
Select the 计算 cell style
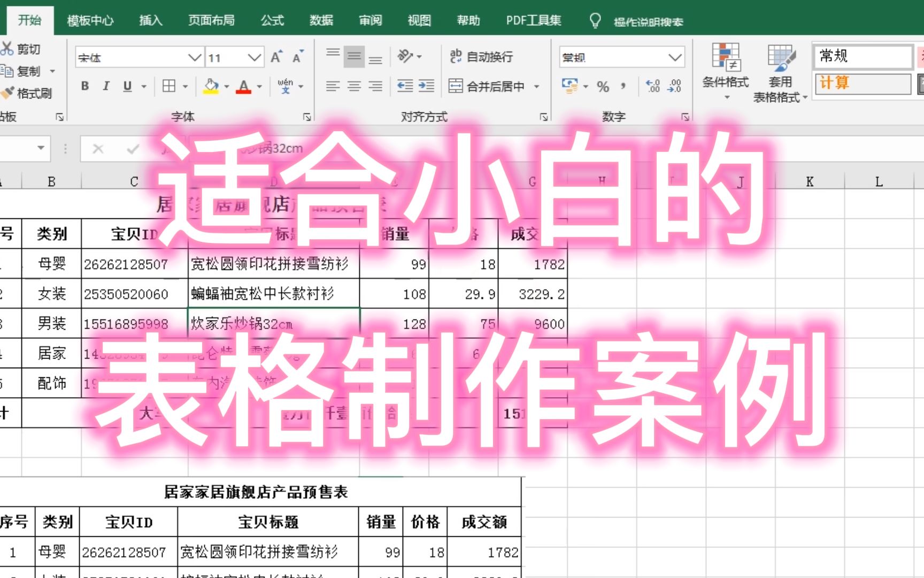(x=862, y=83)
